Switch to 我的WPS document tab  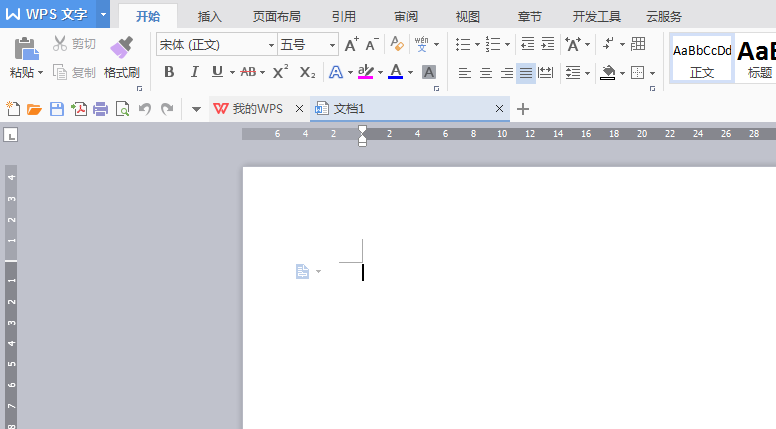[258, 108]
